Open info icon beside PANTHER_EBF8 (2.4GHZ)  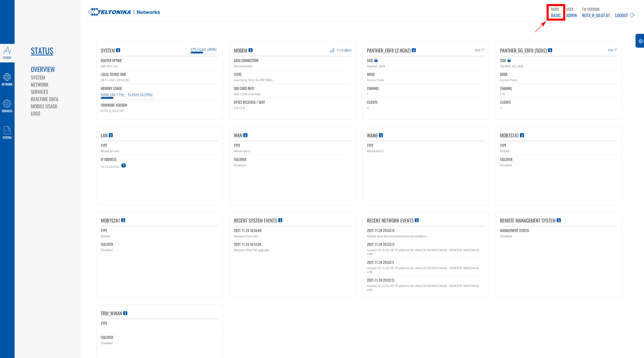(x=414, y=50)
